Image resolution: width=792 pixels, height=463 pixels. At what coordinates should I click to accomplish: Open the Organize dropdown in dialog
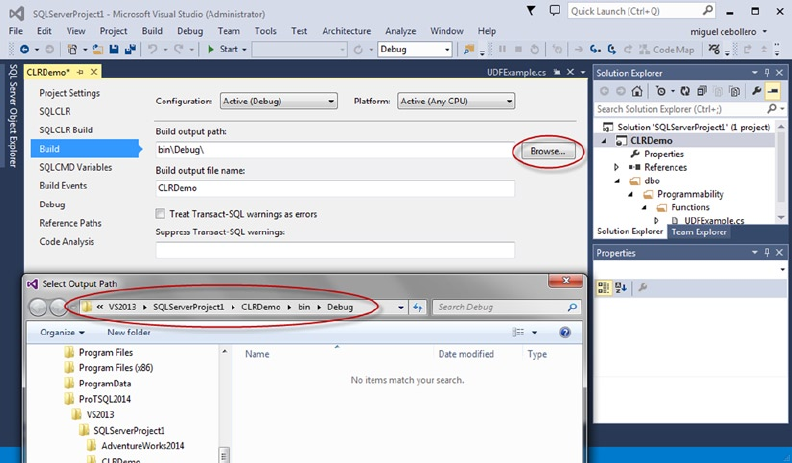click(x=63, y=332)
